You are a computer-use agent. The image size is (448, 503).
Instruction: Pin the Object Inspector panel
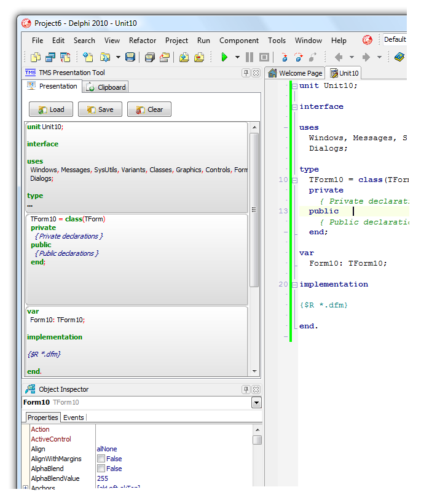coord(246,389)
